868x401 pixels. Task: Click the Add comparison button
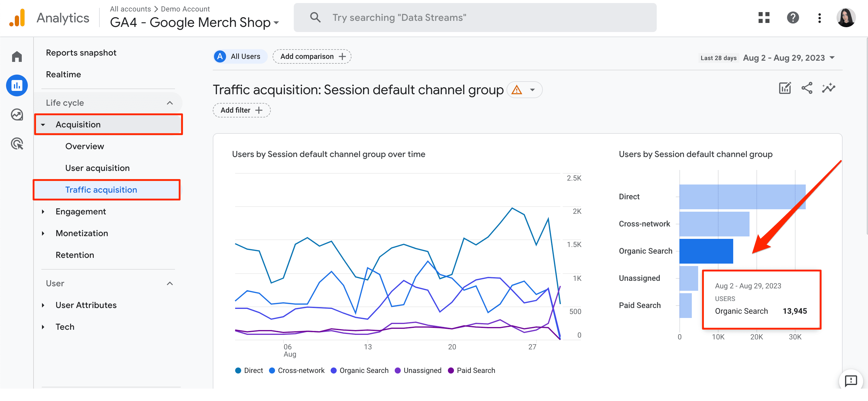[x=312, y=56]
